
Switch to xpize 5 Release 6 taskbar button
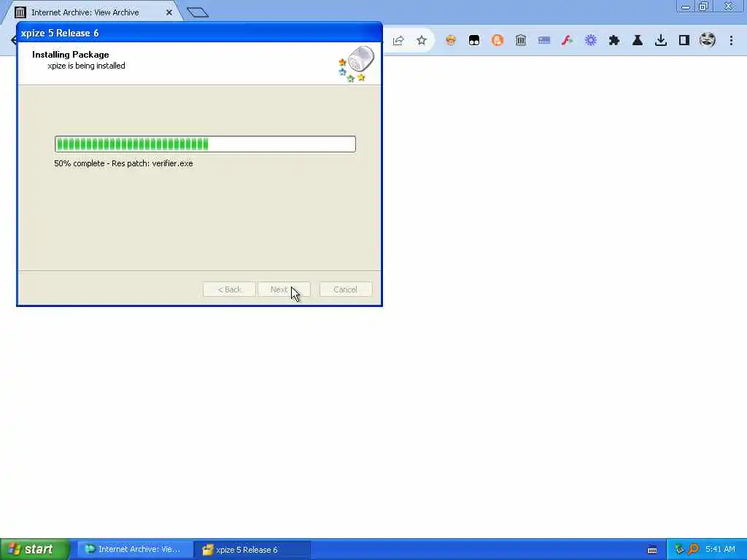click(253, 550)
